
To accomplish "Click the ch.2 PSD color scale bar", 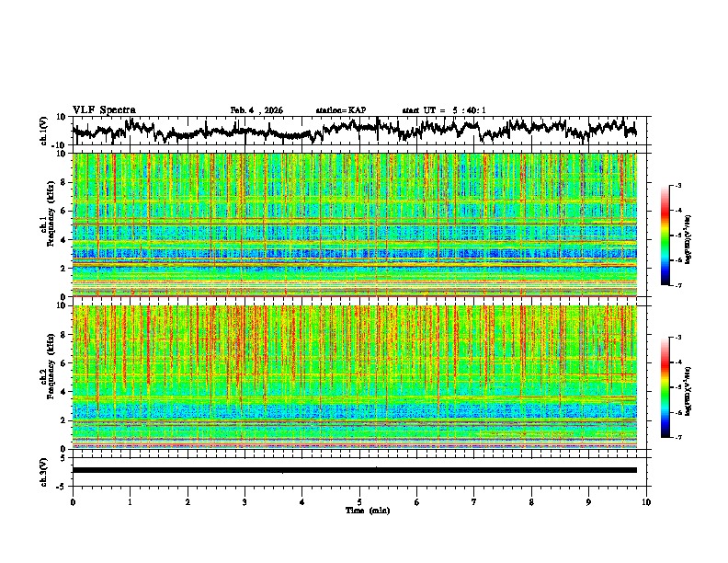I will (x=665, y=387).
